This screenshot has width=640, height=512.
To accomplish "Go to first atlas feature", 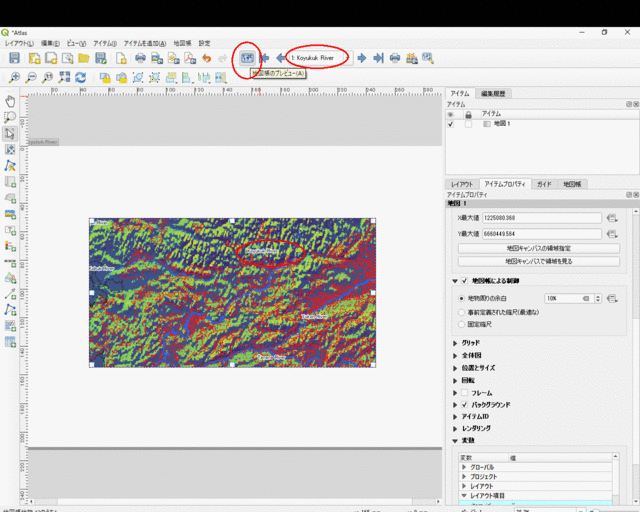I will 264,58.
